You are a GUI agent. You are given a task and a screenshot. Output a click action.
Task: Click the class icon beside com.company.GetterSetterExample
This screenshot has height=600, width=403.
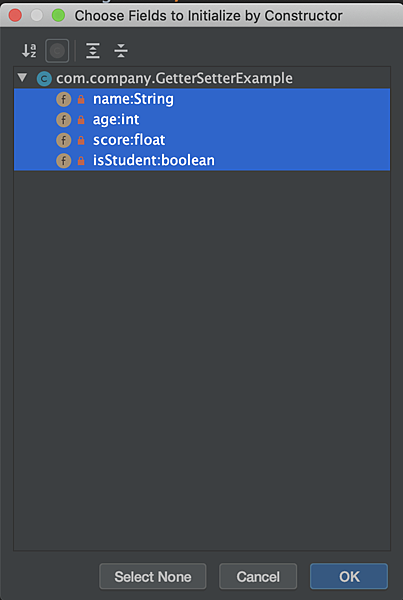point(44,79)
